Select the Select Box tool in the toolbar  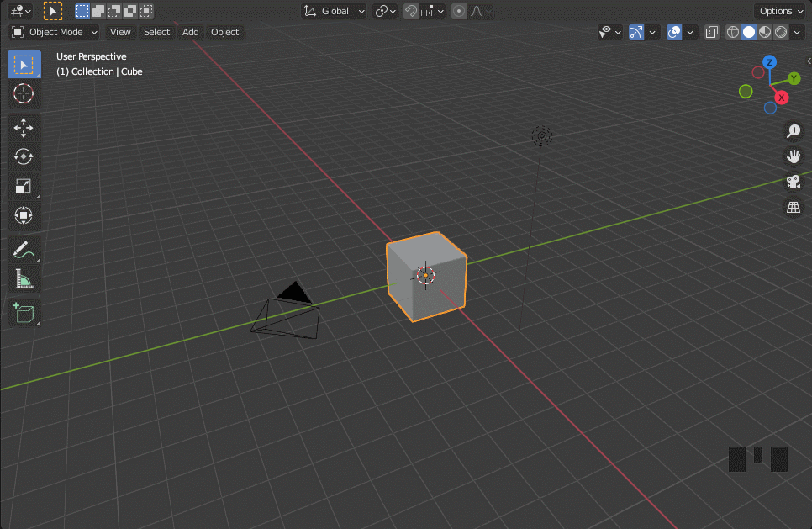(x=24, y=64)
